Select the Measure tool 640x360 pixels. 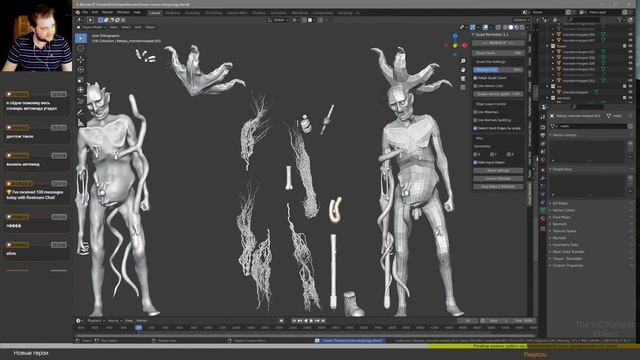coord(81,122)
